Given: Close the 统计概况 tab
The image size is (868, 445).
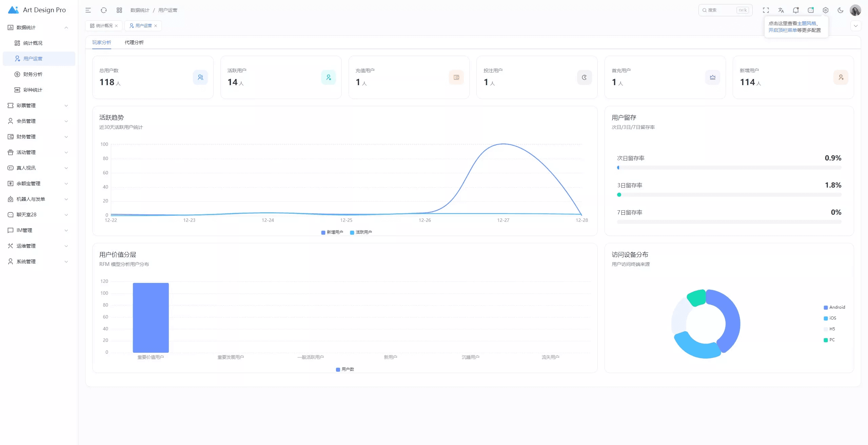Looking at the screenshot, I should coord(116,26).
